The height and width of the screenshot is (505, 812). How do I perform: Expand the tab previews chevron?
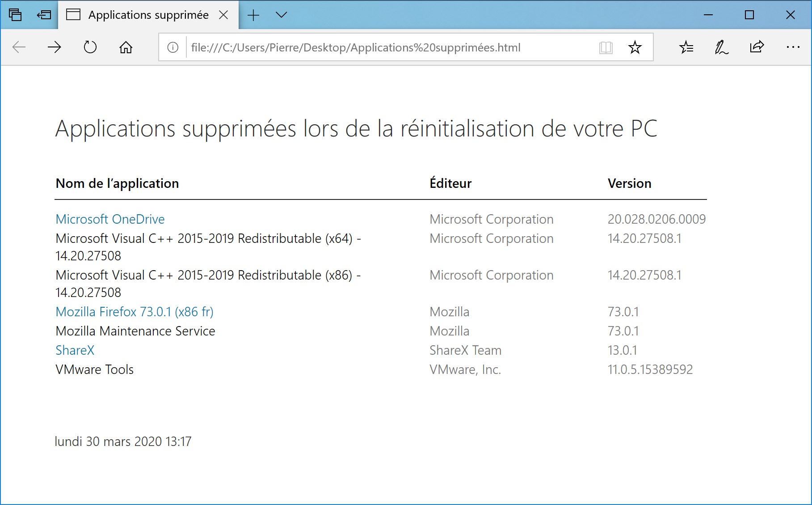281,15
